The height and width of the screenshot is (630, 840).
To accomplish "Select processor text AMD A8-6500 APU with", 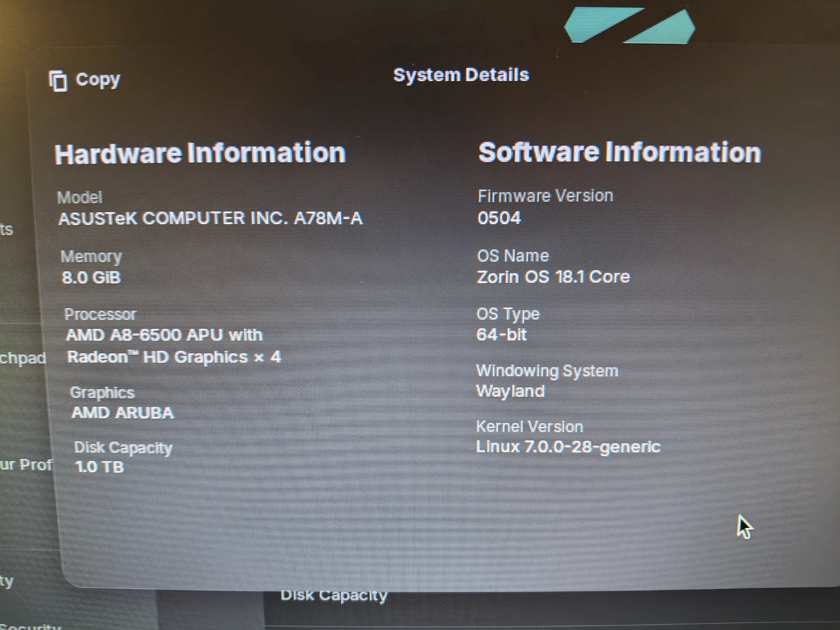I will (x=164, y=335).
